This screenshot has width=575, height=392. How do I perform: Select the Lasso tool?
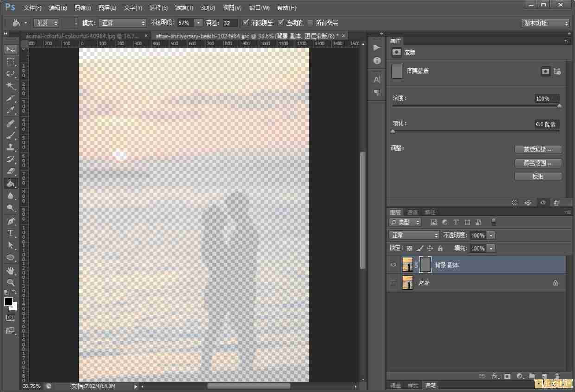(11, 74)
